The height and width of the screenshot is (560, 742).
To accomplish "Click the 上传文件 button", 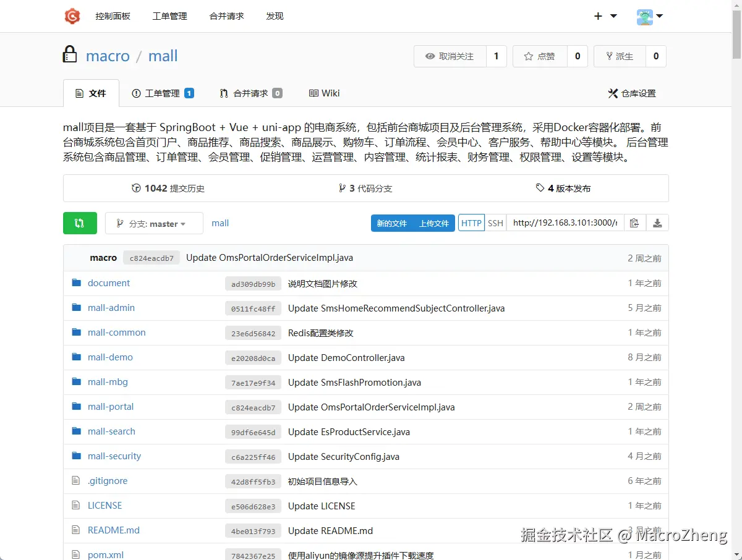I will [434, 223].
